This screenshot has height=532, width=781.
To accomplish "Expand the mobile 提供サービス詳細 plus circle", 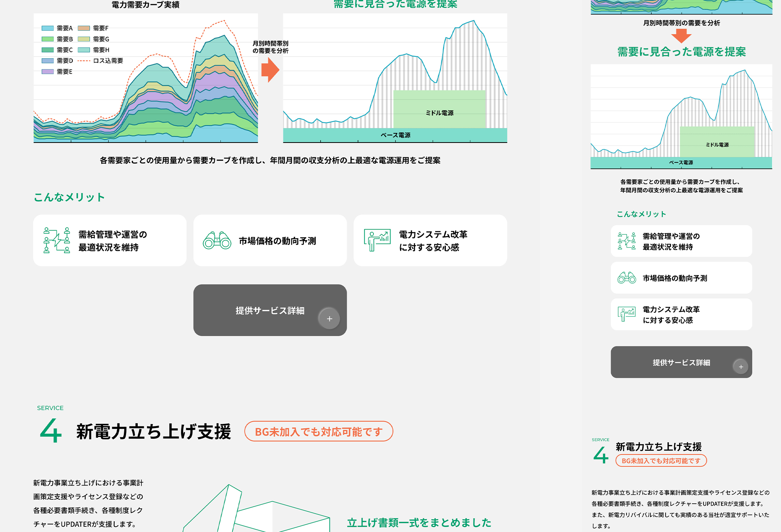I will click(741, 367).
